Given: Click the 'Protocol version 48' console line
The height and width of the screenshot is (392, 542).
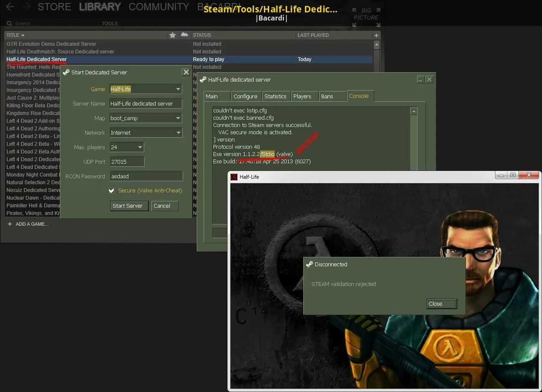Looking at the screenshot, I should pos(237,147).
